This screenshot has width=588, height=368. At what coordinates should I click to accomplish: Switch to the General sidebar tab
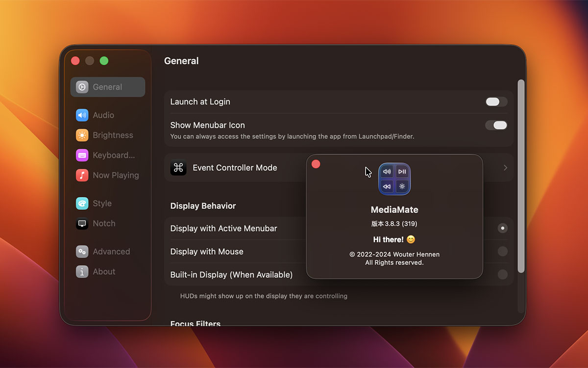coord(107,87)
